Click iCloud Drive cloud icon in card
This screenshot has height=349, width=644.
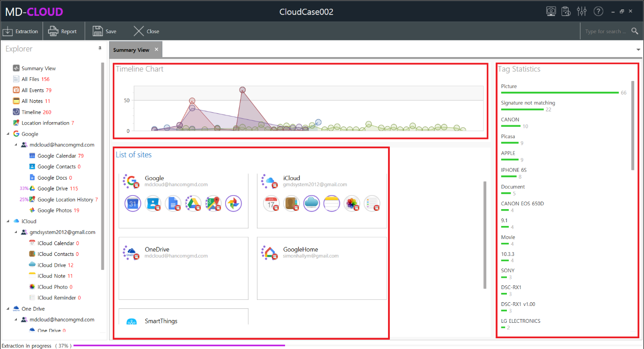[312, 204]
